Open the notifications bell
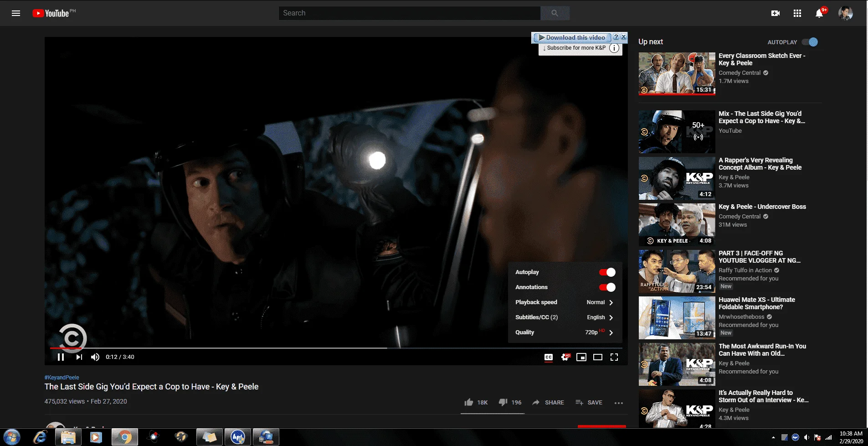The height and width of the screenshot is (446, 868). coord(819,13)
